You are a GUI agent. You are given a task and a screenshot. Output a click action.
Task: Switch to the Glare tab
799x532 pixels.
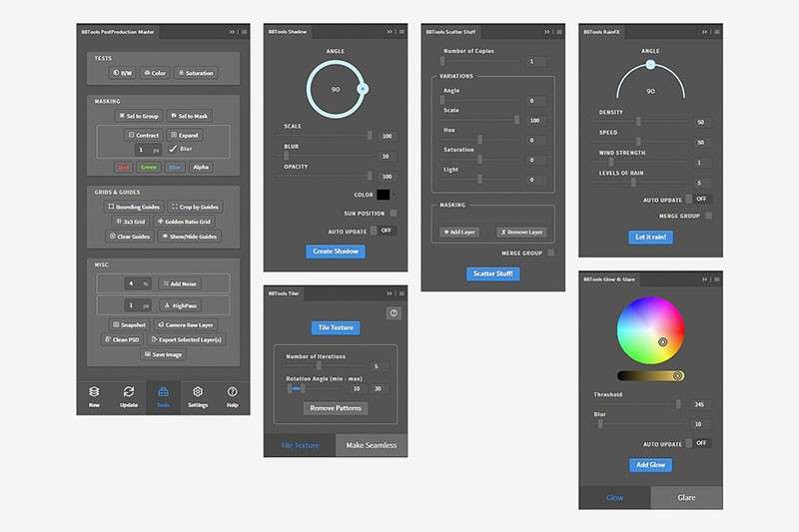coord(687,497)
